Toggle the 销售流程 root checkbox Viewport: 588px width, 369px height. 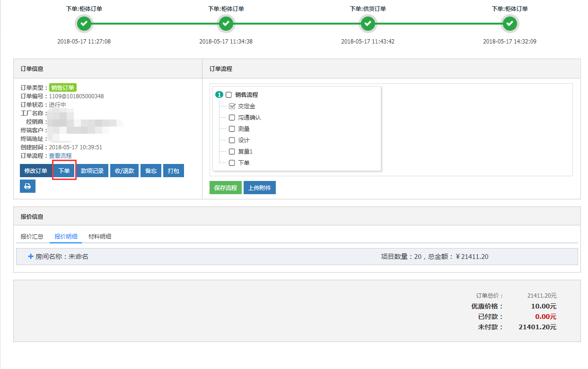pyautogui.click(x=229, y=95)
